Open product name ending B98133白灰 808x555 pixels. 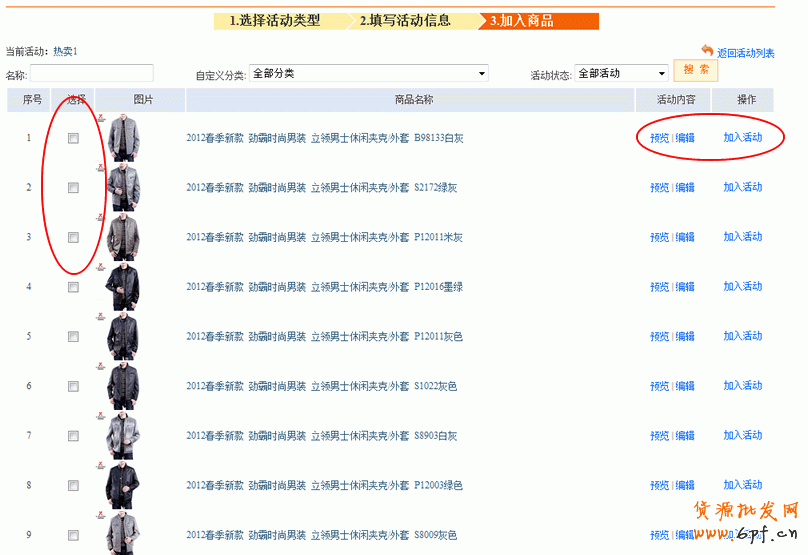click(325, 138)
